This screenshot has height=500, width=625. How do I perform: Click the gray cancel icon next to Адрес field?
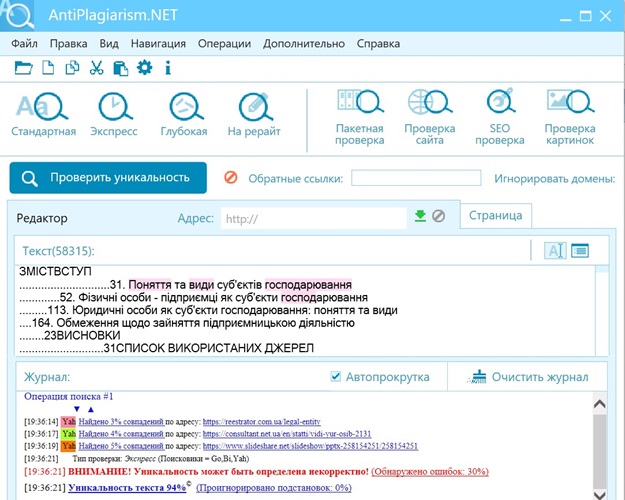click(x=438, y=216)
